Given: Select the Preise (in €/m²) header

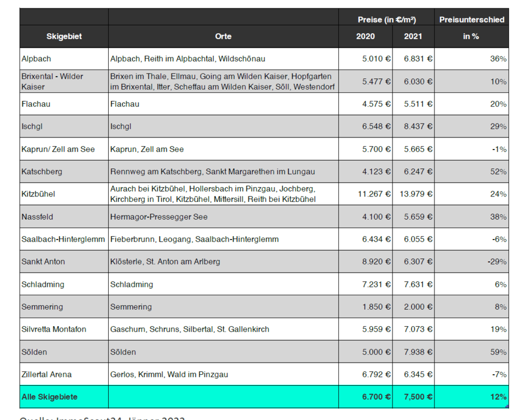Looking at the screenshot, I should 386,20.
